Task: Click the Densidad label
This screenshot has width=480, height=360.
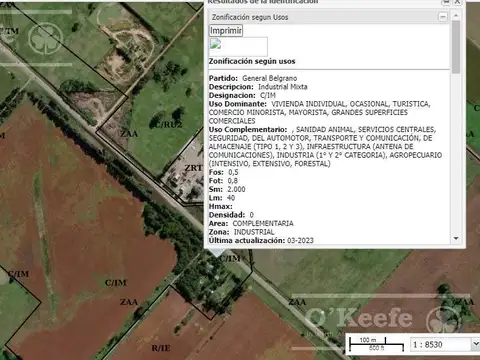Action: pyautogui.click(x=227, y=215)
